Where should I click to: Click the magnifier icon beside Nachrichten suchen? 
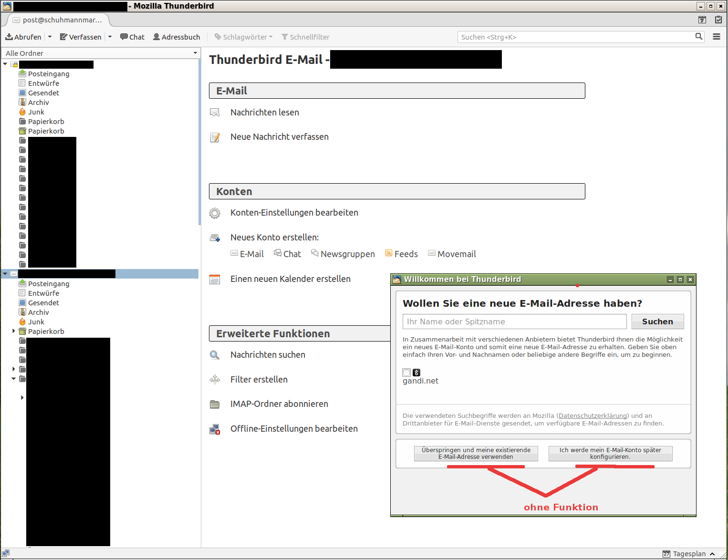click(x=215, y=355)
